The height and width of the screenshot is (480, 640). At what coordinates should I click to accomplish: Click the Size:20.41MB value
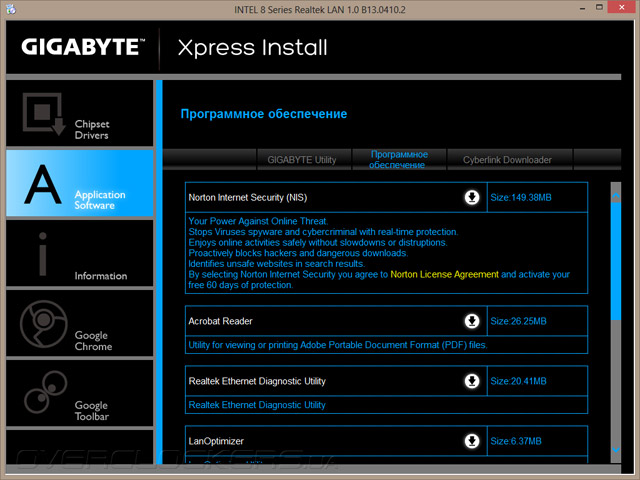click(x=518, y=381)
